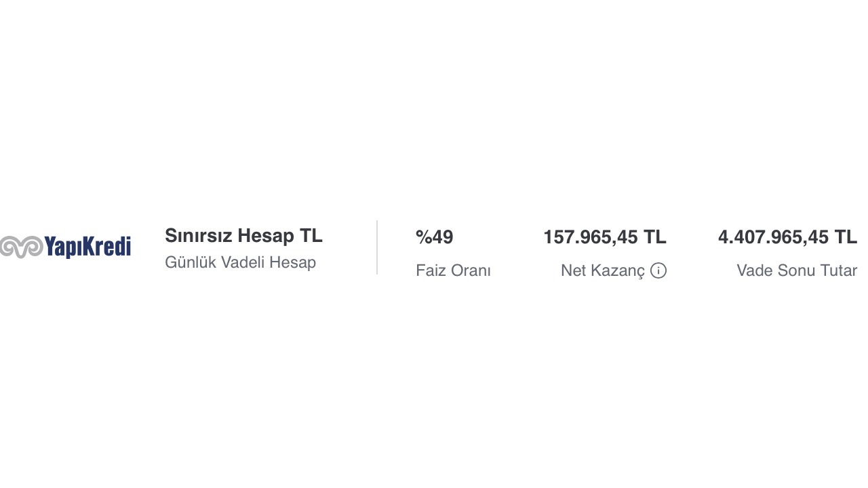Click the vertical divider after account name
The height and width of the screenshot is (488, 868).
click(377, 247)
